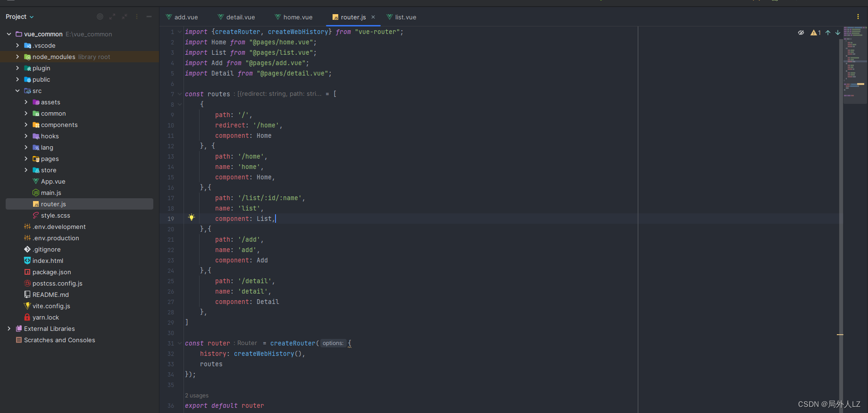Toggle the inspections widget eye icon
Screen dimensions: 868x413
(x=801, y=33)
